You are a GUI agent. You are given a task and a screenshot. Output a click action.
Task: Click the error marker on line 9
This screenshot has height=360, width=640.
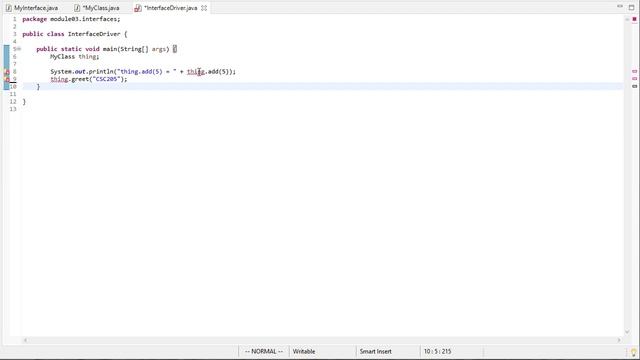(x=7, y=79)
